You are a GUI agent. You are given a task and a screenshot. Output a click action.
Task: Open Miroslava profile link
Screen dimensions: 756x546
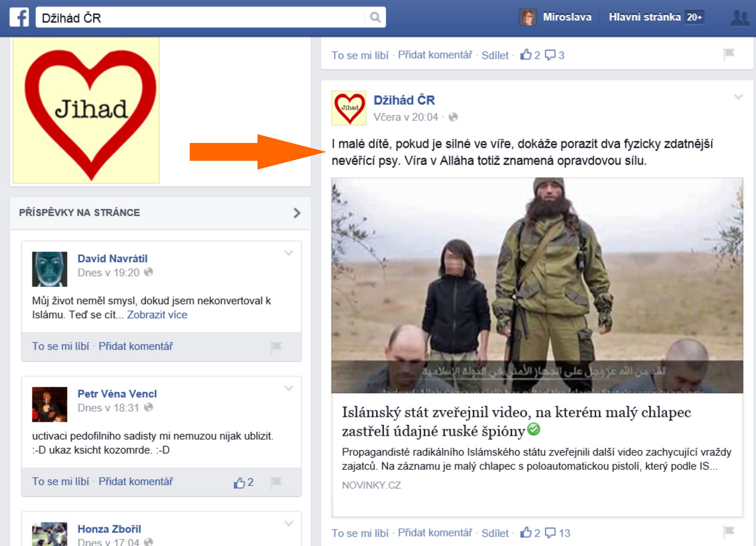pos(567,17)
